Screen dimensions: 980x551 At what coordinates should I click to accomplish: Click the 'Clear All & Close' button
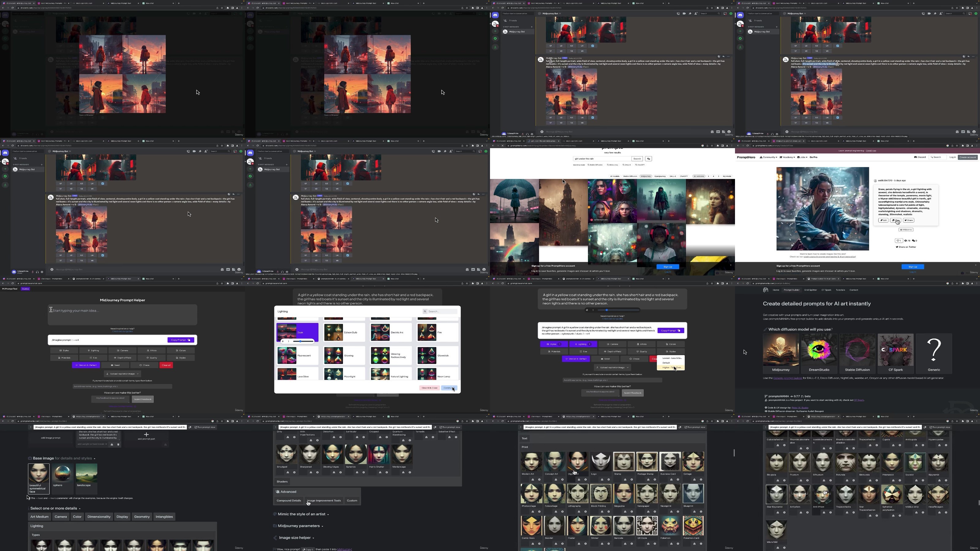click(x=429, y=388)
